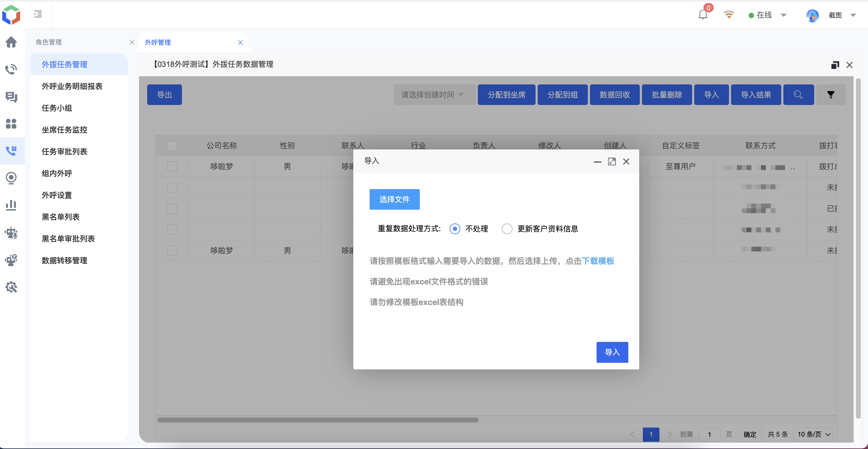Click the blue 导入 button in dialog
Screen dimensions: 868x449
click(612, 352)
